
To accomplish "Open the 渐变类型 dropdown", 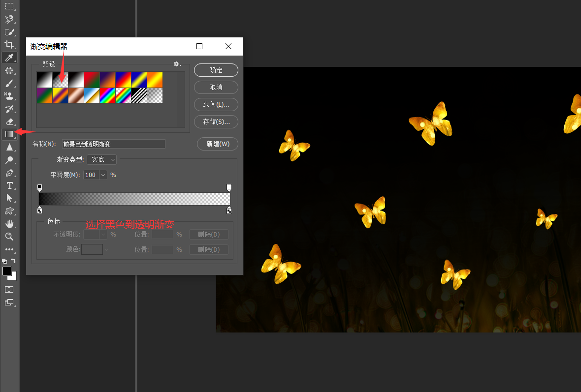I will point(102,159).
